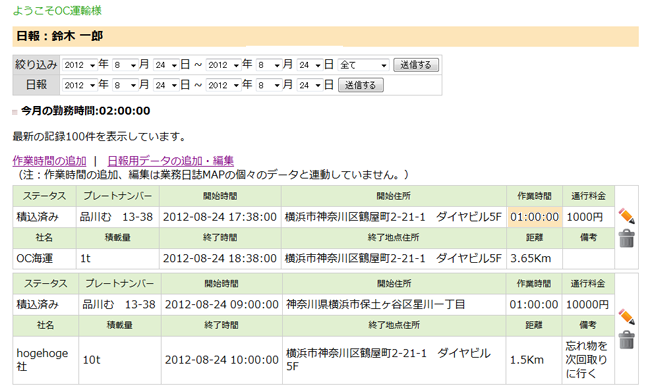The height and width of the screenshot is (391, 648).
Task: Open the 作業時間の追加 link
Action: 50,161
